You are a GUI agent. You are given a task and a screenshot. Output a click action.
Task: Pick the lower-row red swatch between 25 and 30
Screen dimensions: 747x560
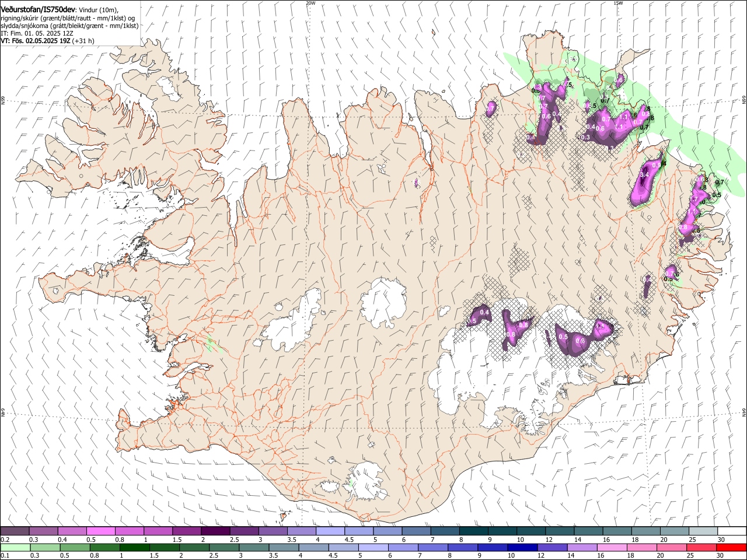700,548
